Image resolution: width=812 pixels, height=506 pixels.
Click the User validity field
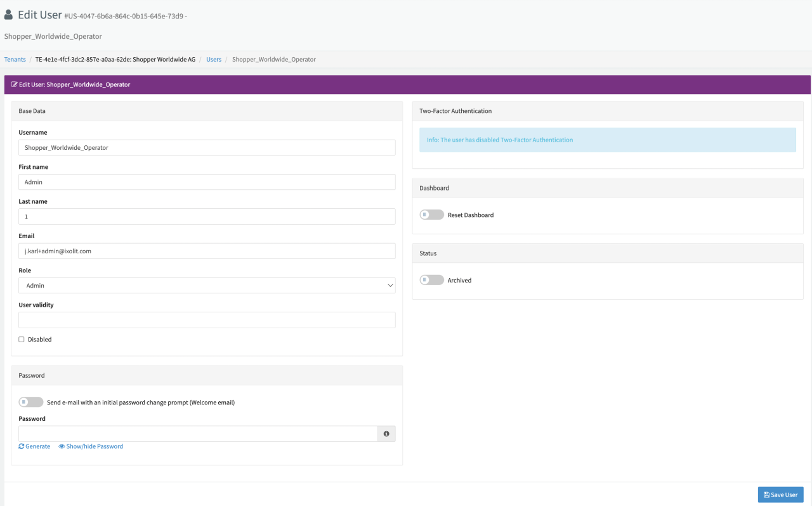[207, 320]
